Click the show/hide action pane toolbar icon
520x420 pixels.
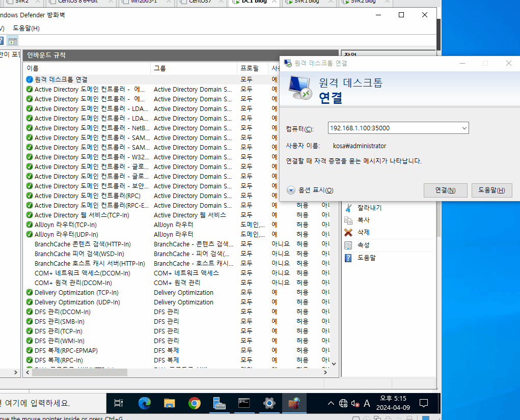tap(13, 41)
